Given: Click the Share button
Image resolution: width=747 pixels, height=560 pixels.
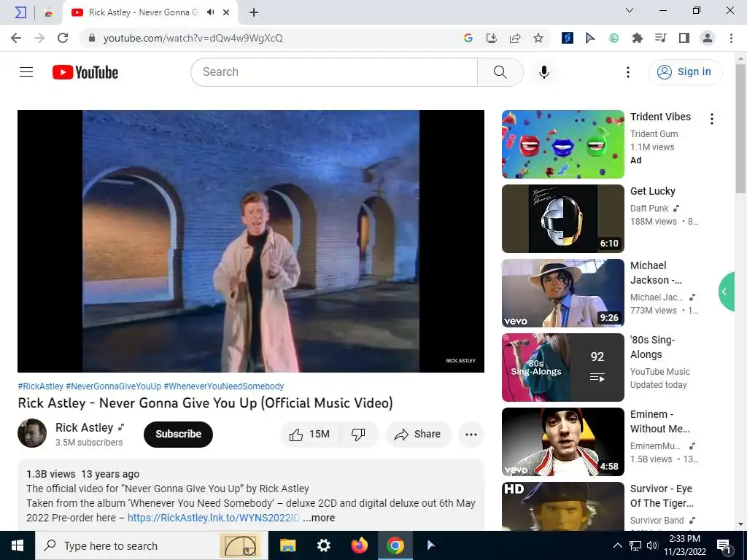Looking at the screenshot, I should [418, 435].
